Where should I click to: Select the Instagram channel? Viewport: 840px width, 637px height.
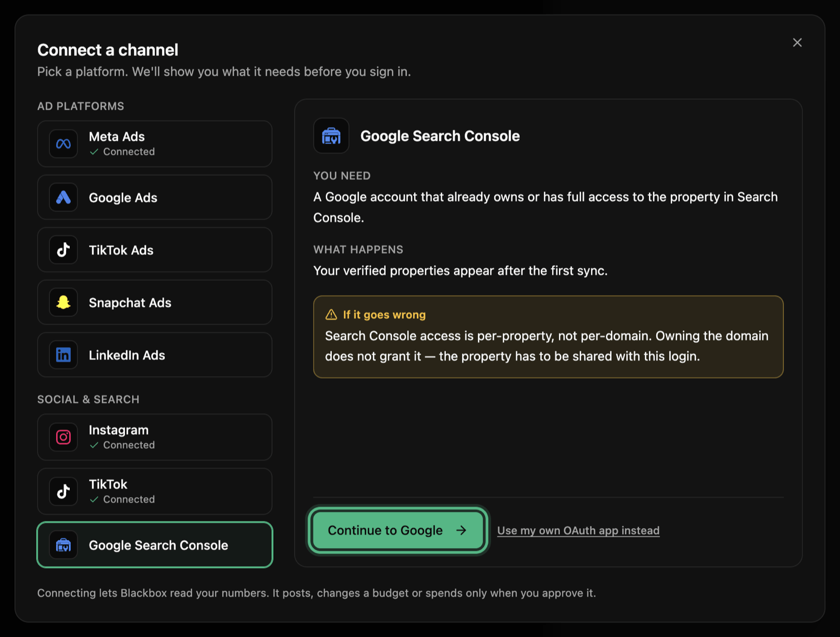click(155, 437)
